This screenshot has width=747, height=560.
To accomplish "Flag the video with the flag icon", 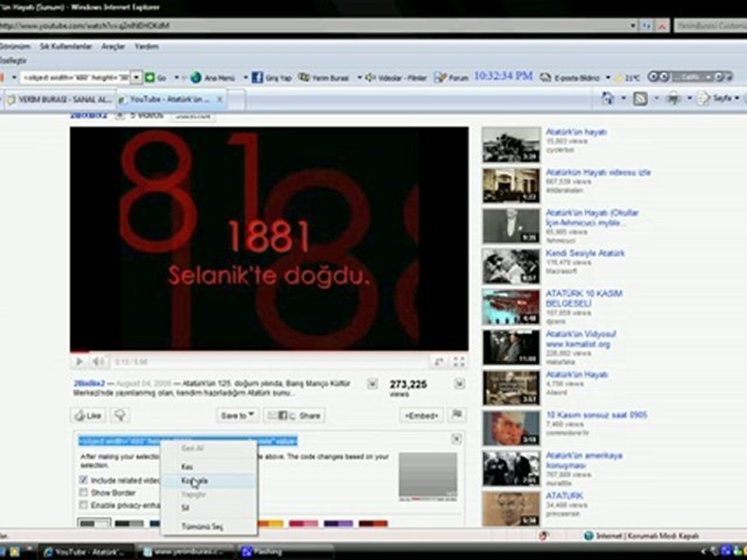I will [x=457, y=415].
